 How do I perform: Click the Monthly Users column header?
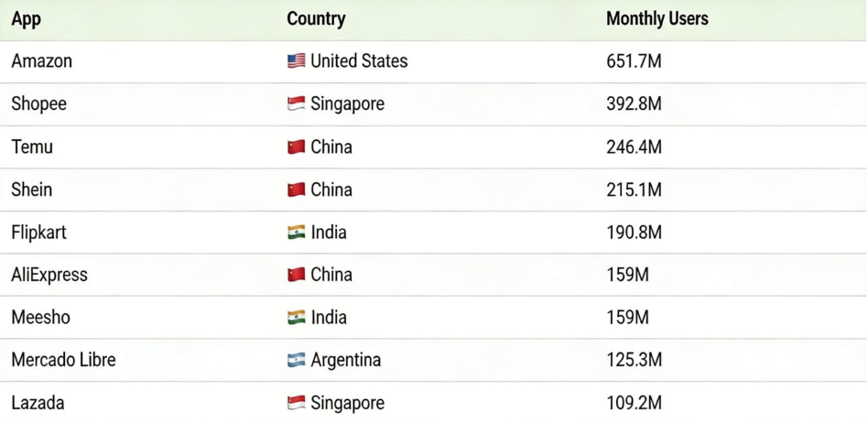[x=656, y=19]
